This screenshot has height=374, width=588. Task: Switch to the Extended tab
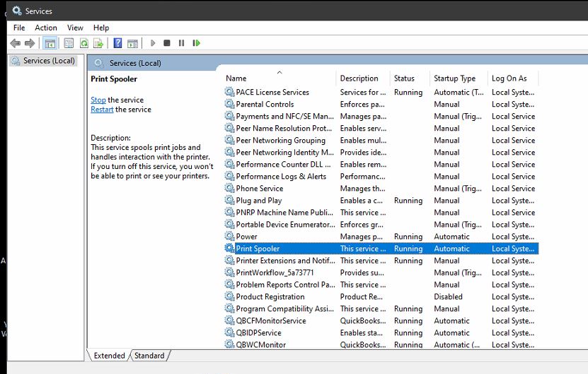(x=109, y=355)
